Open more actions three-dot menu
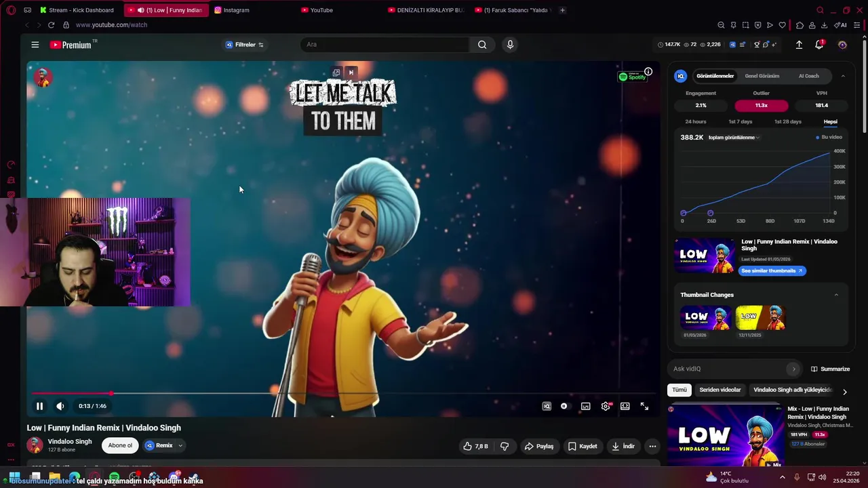This screenshot has width=868, height=488. (652, 446)
